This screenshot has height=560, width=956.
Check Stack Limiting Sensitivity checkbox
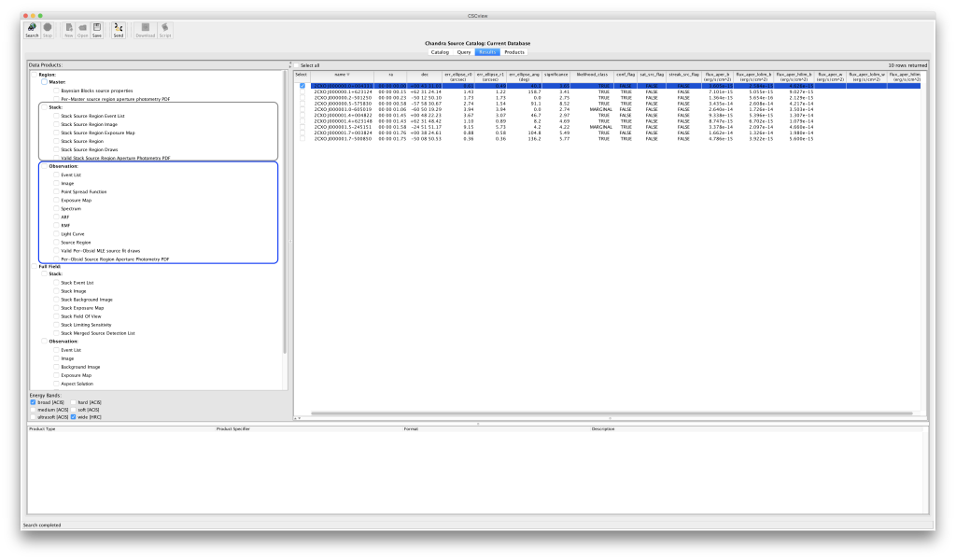point(56,325)
